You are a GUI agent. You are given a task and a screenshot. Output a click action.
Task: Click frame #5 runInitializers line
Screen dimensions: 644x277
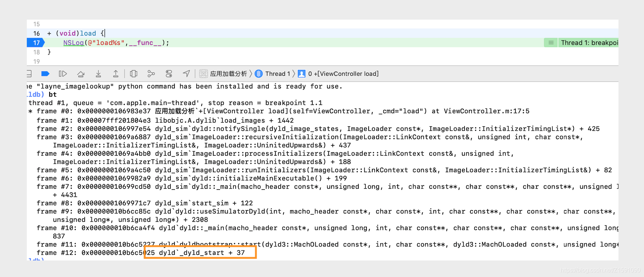[324, 170]
